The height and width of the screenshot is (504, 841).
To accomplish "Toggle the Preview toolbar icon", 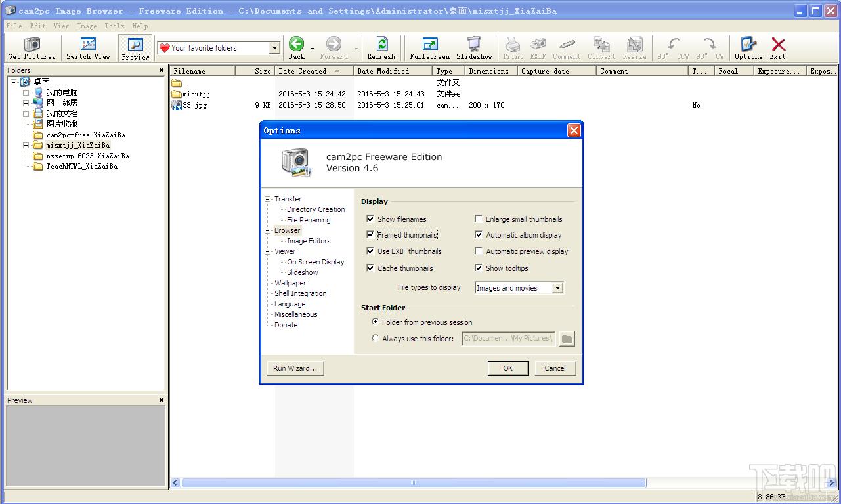I will (135, 45).
